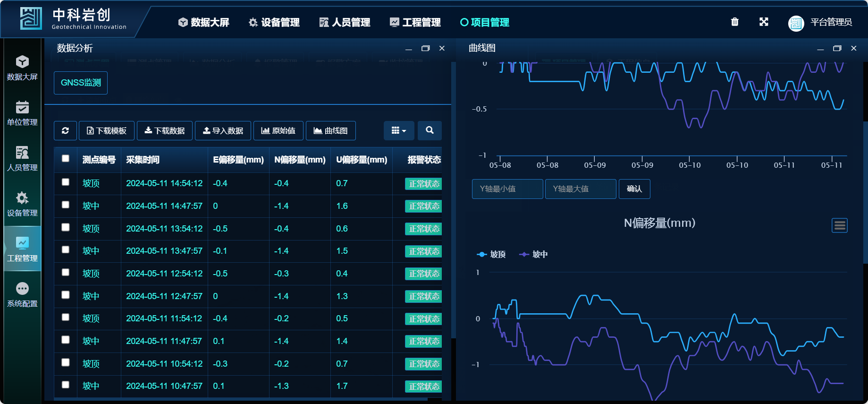Click the 下载模板 button

(x=107, y=131)
